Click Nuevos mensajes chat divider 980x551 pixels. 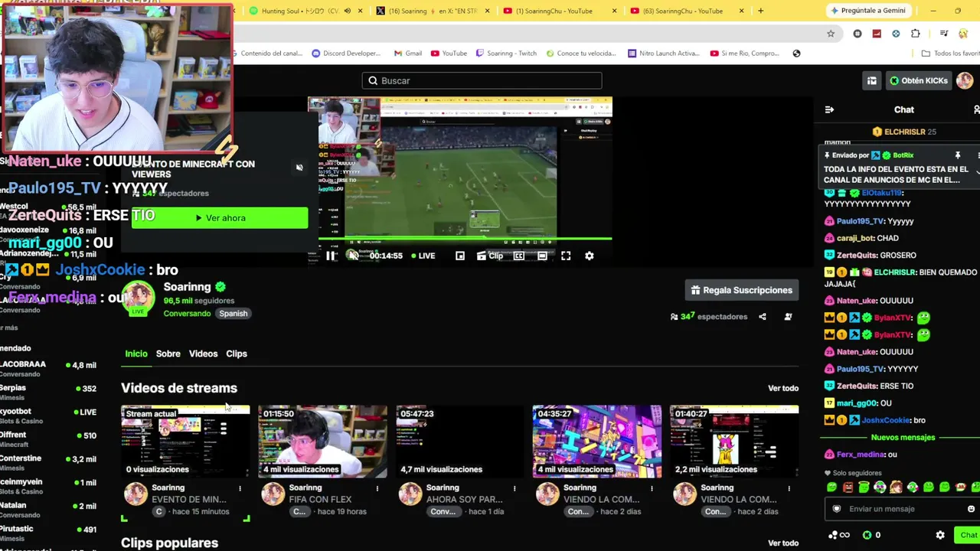click(x=903, y=438)
